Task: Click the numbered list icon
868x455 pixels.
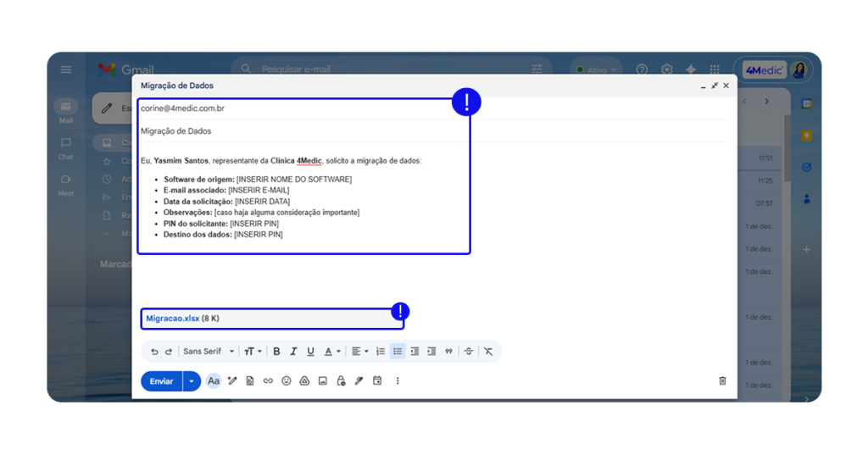Action: (381, 352)
